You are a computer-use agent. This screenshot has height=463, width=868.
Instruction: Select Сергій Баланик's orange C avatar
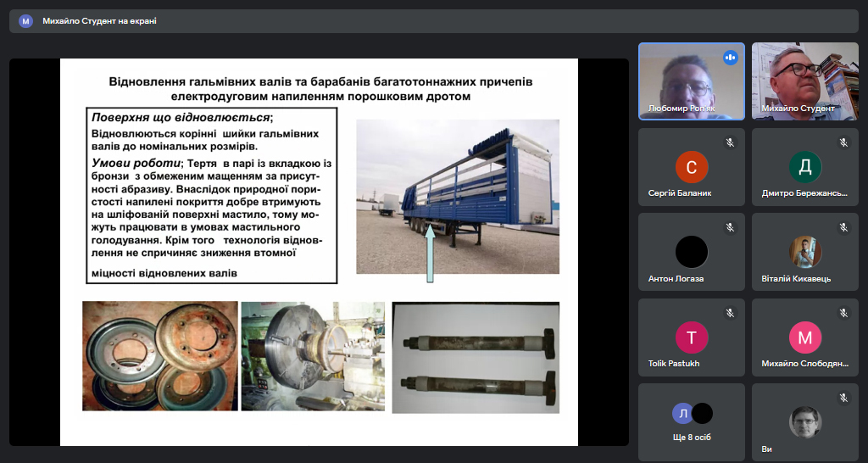(692, 167)
